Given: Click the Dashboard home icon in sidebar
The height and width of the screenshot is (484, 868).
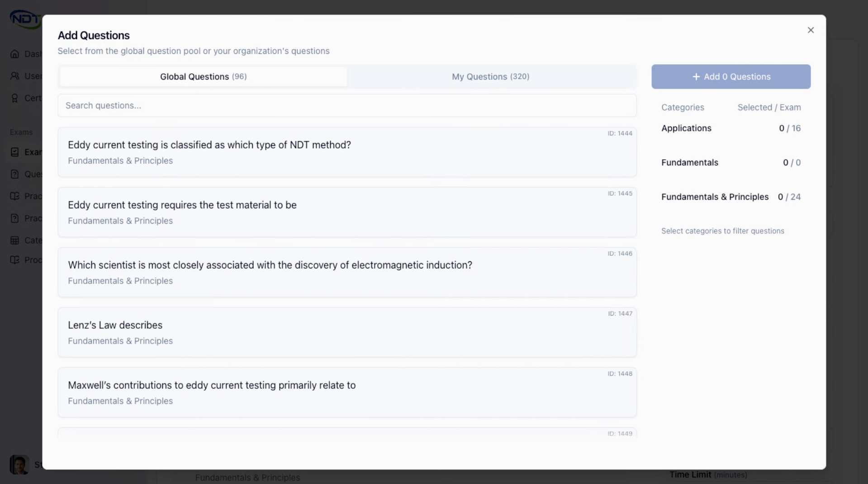Looking at the screenshot, I should click(x=15, y=54).
